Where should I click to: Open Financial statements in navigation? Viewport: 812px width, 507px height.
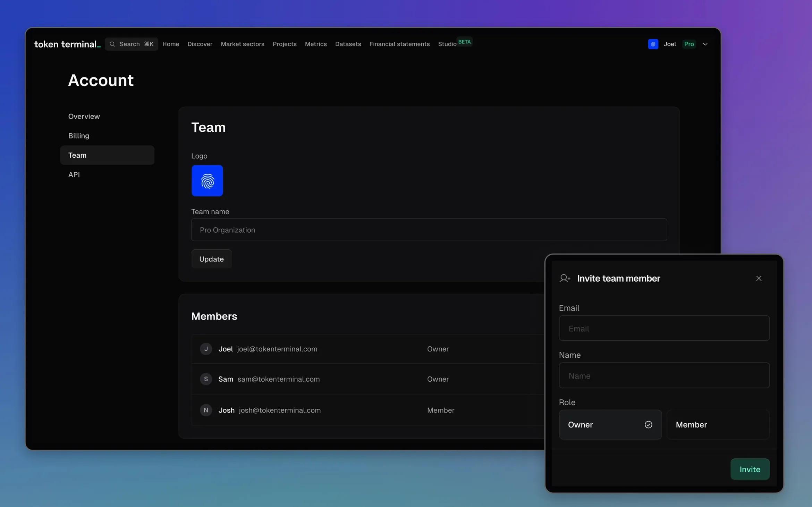coord(399,44)
